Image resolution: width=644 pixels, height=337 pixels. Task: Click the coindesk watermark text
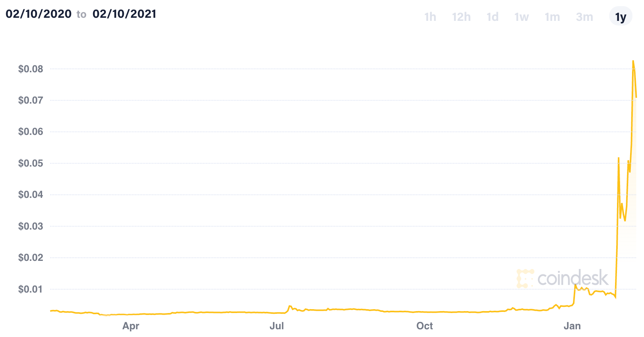[573, 278]
